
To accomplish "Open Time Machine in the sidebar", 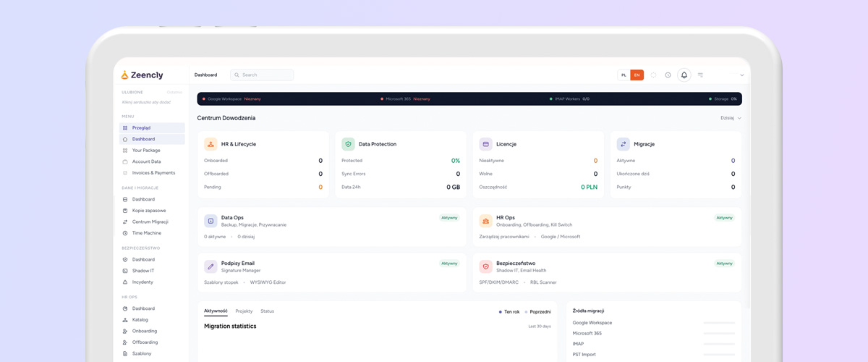I will [146, 233].
